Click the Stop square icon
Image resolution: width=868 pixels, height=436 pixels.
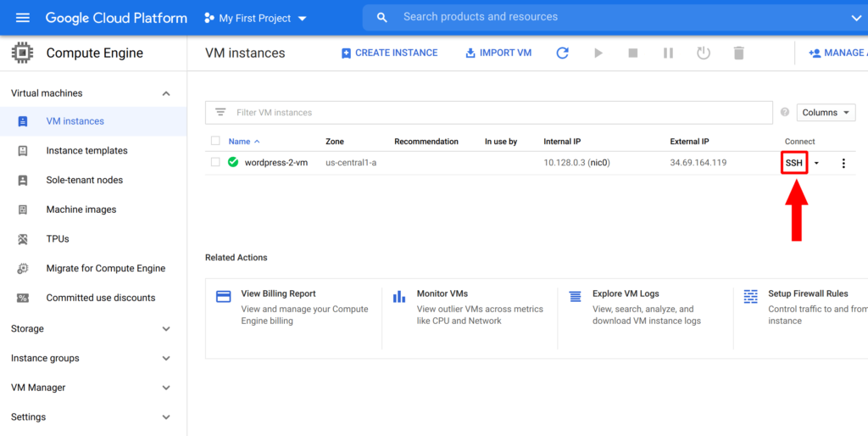(632, 53)
